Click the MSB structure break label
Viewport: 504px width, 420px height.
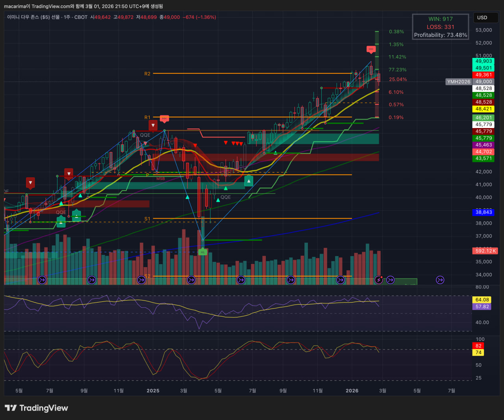pyautogui.click(x=161, y=179)
